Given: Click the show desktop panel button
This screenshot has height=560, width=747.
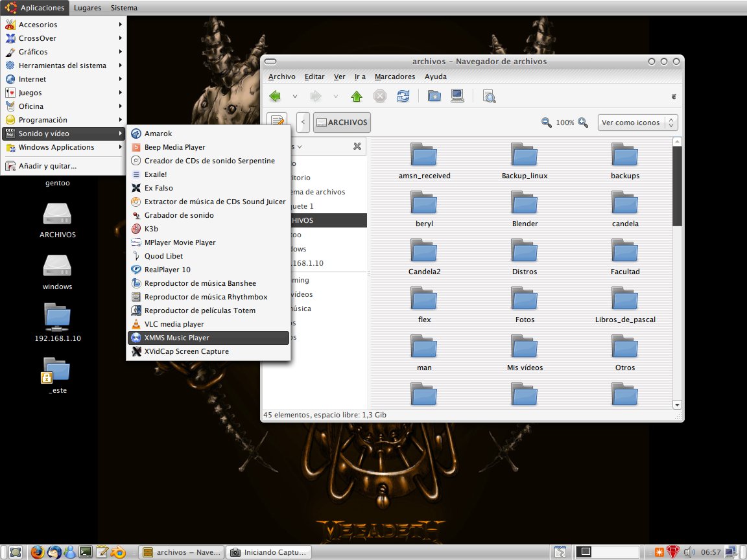Looking at the screenshot, I should (x=16, y=552).
